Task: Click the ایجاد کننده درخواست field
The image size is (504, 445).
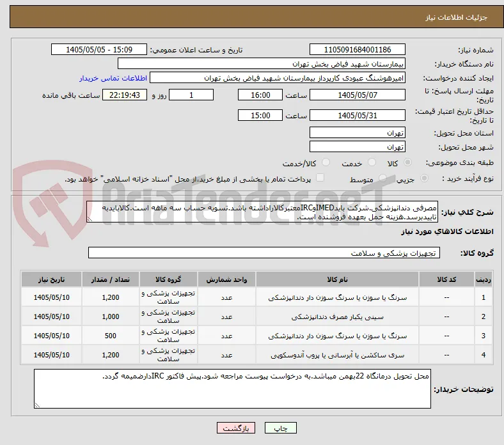Action: point(278,78)
